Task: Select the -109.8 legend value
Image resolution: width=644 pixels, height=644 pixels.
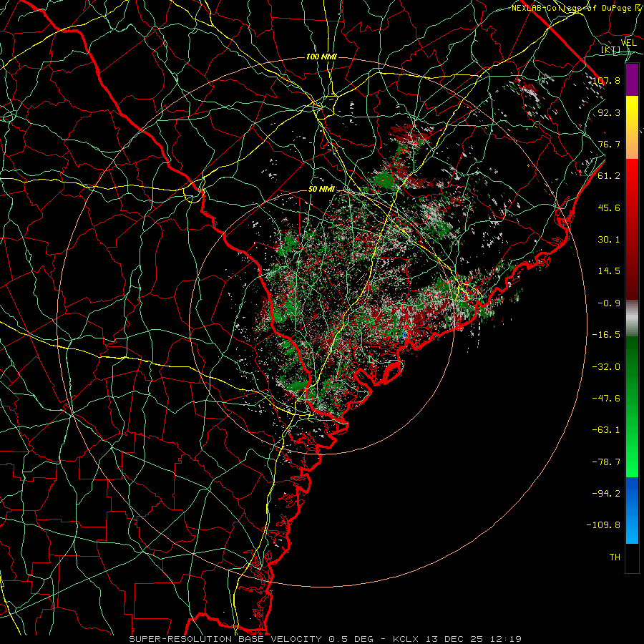Action: (x=603, y=525)
